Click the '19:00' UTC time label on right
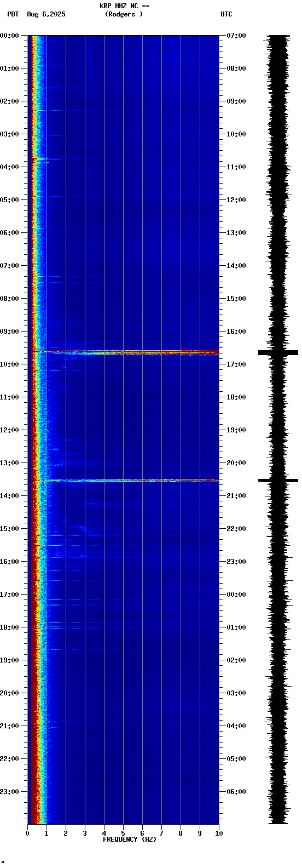This screenshot has width=302, height=868. click(236, 430)
